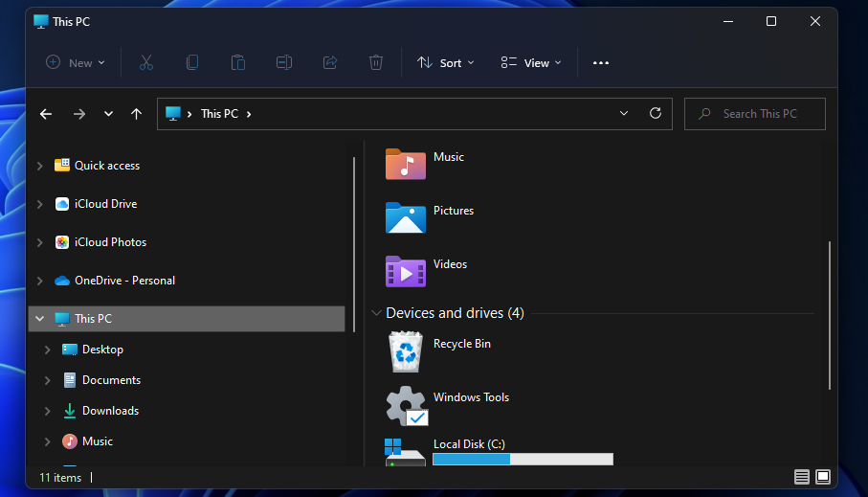Expand the Quick access tree node
This screenshot has width=868, height=497.
point(39,166)
